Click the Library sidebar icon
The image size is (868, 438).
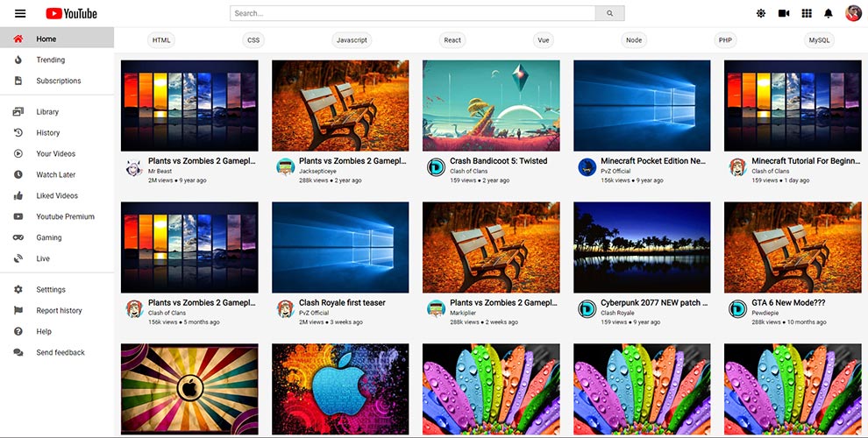click(x=18, y=112)
